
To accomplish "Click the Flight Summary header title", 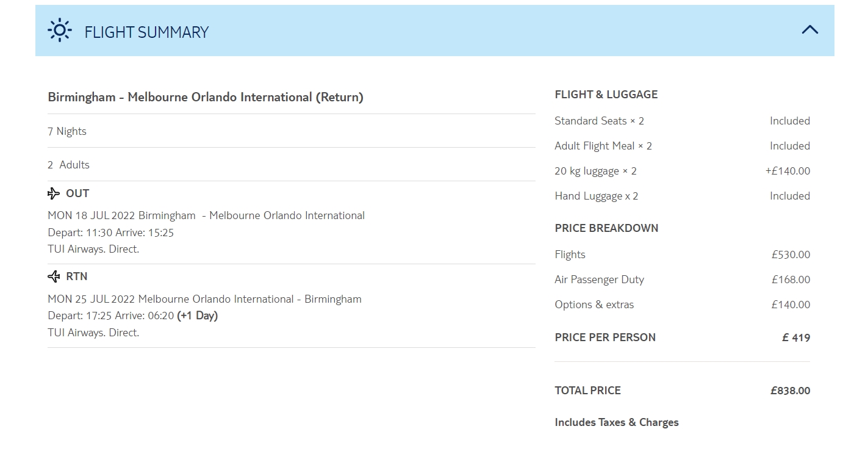I will click(x=146, y=32).
